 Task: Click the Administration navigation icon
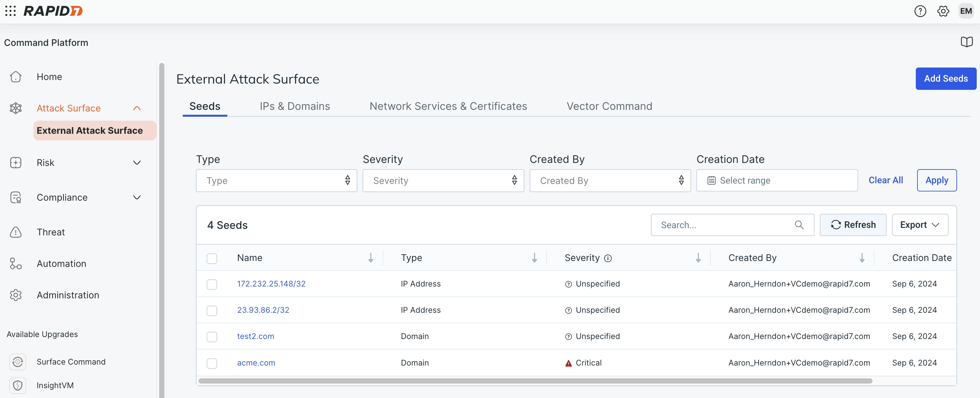pyautogui.click(x=16, y=294)
